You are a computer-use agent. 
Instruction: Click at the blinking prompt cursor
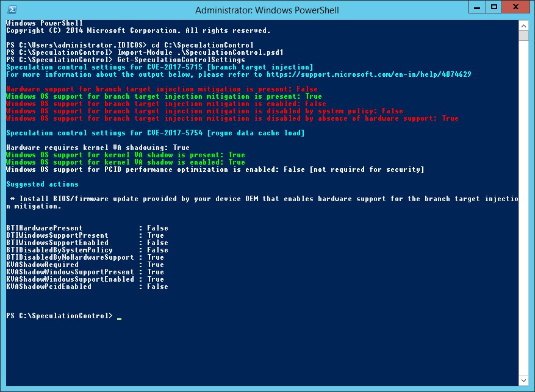(x=119, y=318)
